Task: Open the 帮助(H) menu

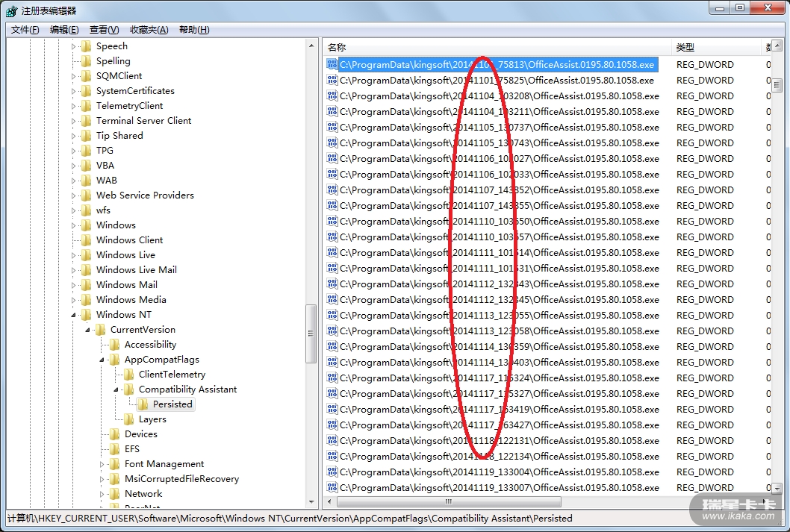Action: [x=194, y=30]
